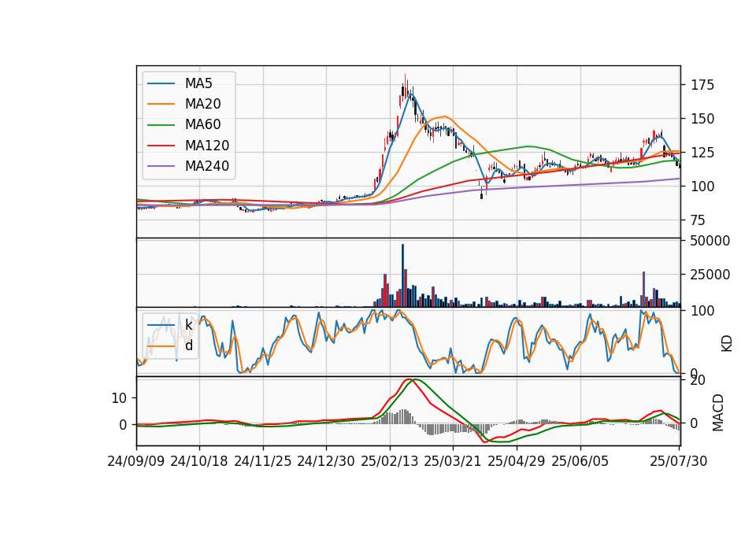Click the 75 price axis label

[x=699, y=220]
